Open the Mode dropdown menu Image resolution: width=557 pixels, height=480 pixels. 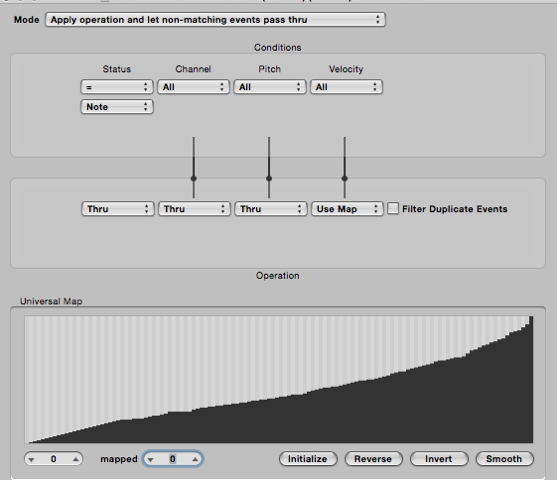(215, 20)
